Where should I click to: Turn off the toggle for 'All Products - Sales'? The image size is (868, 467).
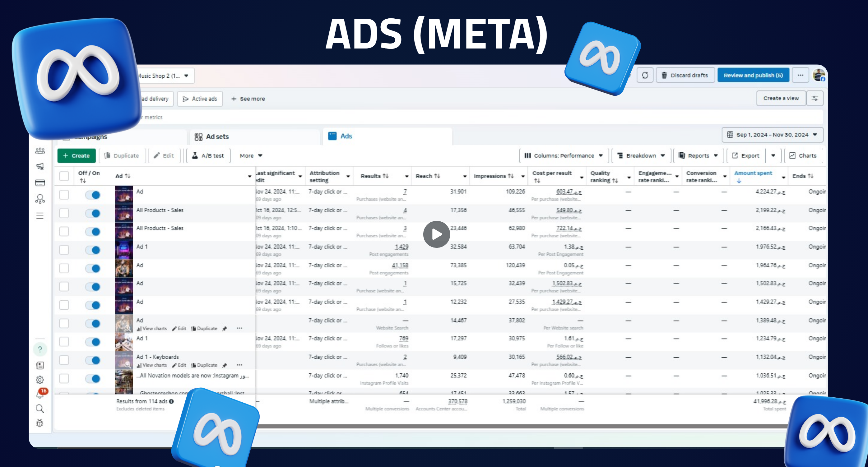tap(93, 213)
